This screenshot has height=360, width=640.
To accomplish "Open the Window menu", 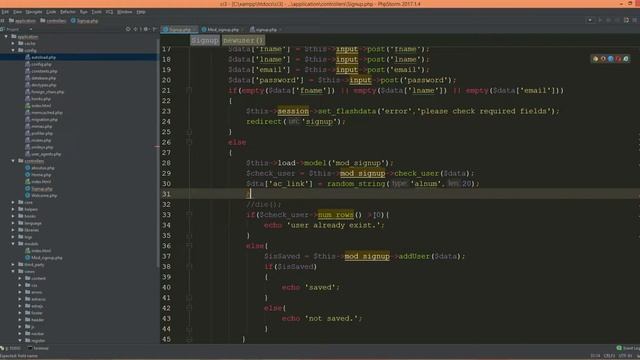I will 124,12.
